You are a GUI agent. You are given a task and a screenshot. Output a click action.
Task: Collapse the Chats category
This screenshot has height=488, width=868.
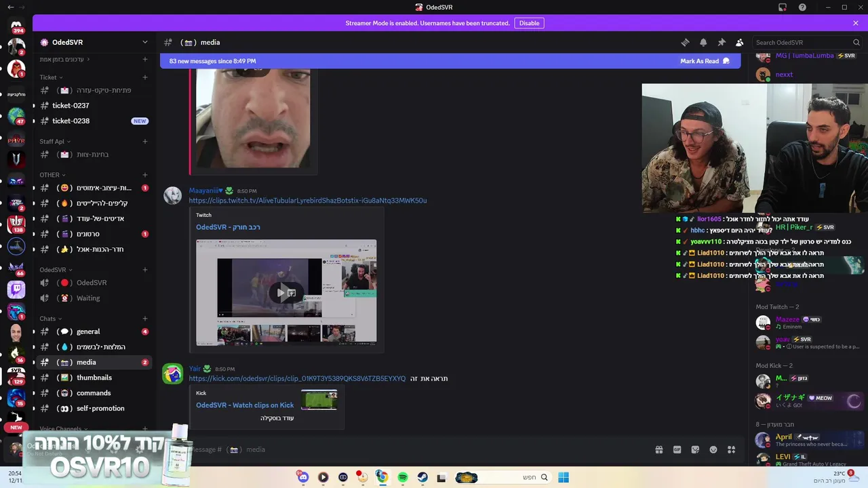click(x=51, y=319)
